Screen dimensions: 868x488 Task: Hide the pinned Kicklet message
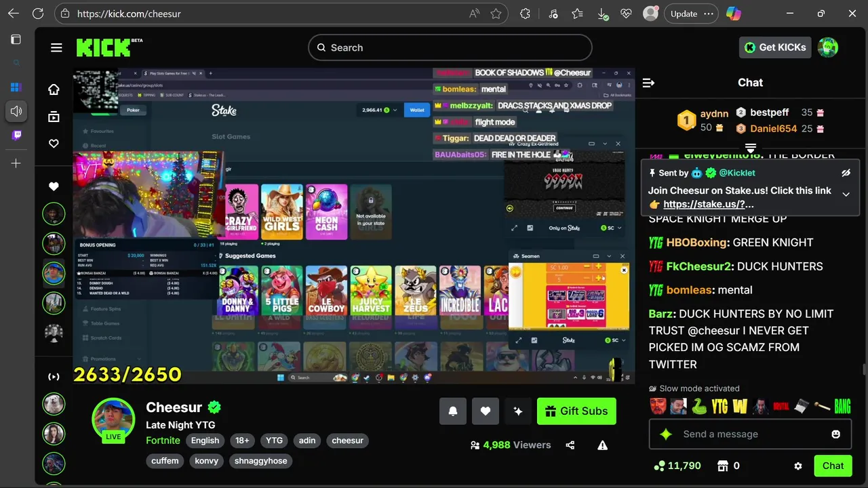click(846, 173)
